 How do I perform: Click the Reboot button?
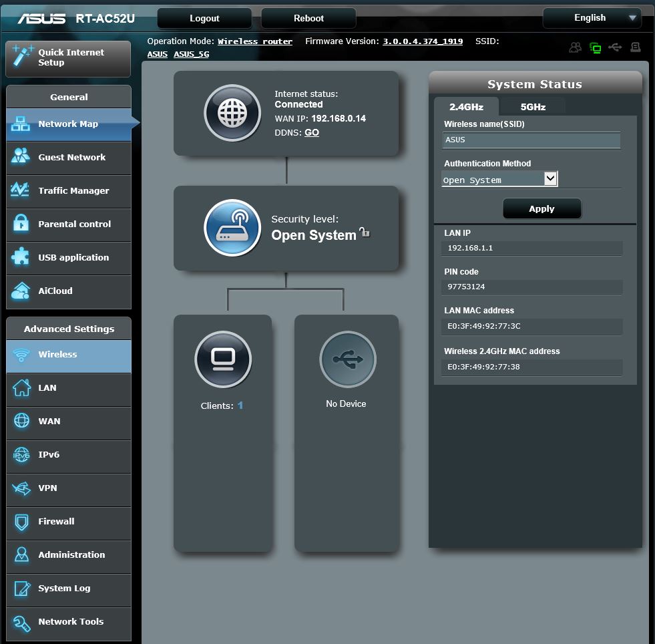308,19
